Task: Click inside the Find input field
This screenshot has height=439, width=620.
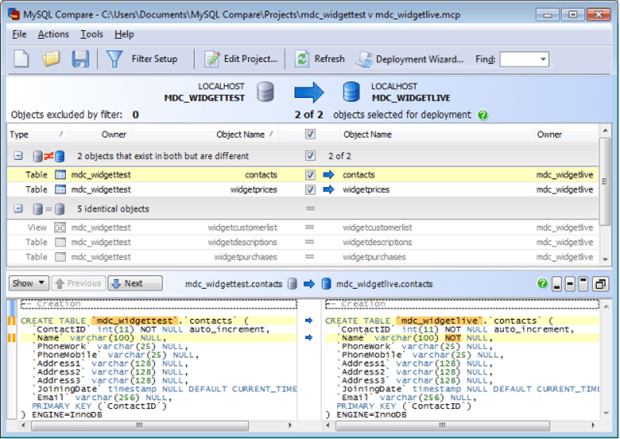Action: 520,59
